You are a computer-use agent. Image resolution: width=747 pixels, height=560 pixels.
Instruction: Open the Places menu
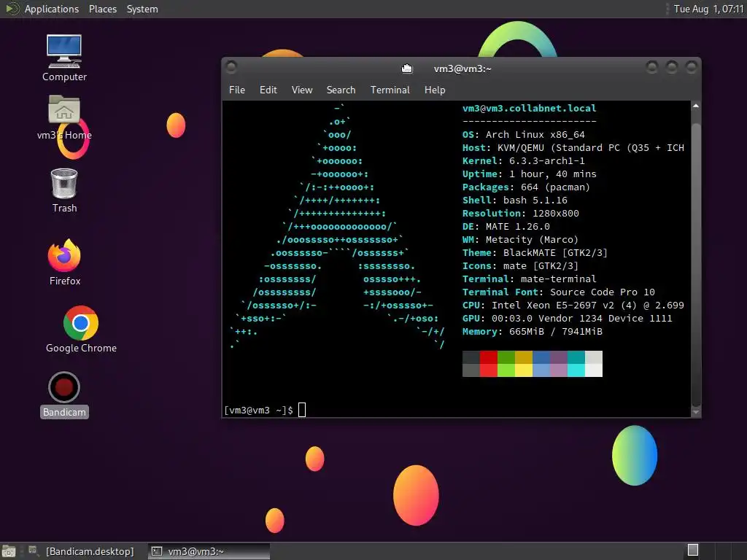pos(103,9)
